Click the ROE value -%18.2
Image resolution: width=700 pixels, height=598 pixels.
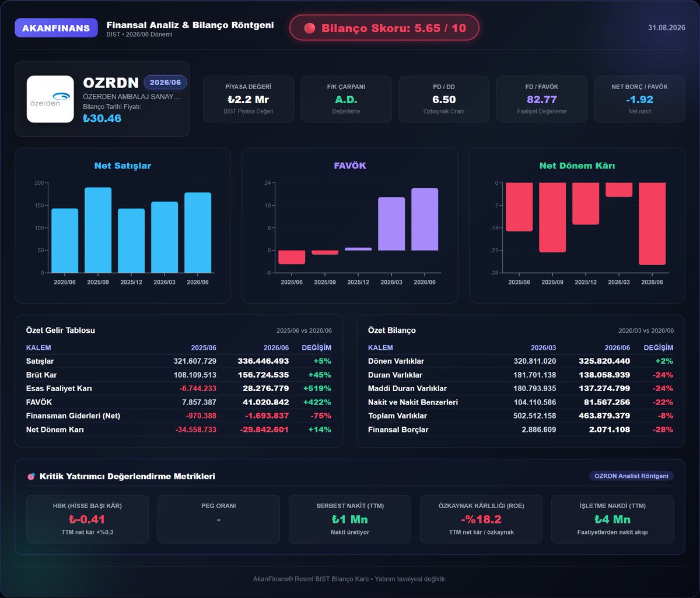coord(481,519)
